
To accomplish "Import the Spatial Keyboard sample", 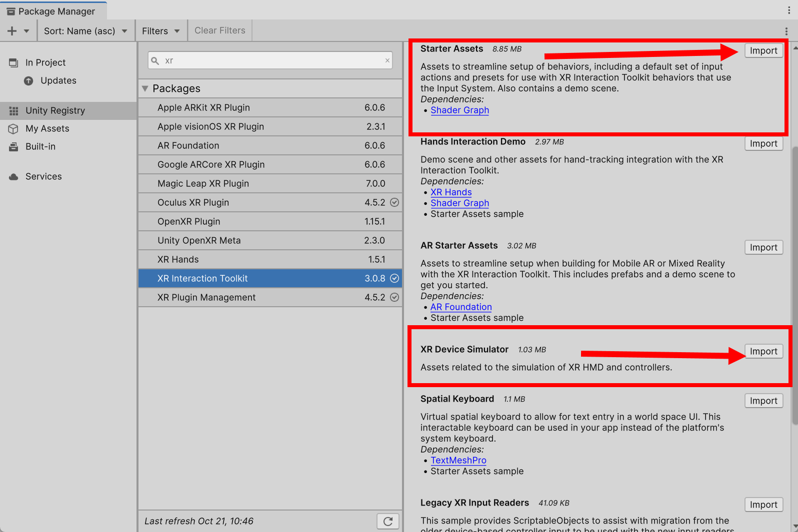I will (x=763, y=401).
